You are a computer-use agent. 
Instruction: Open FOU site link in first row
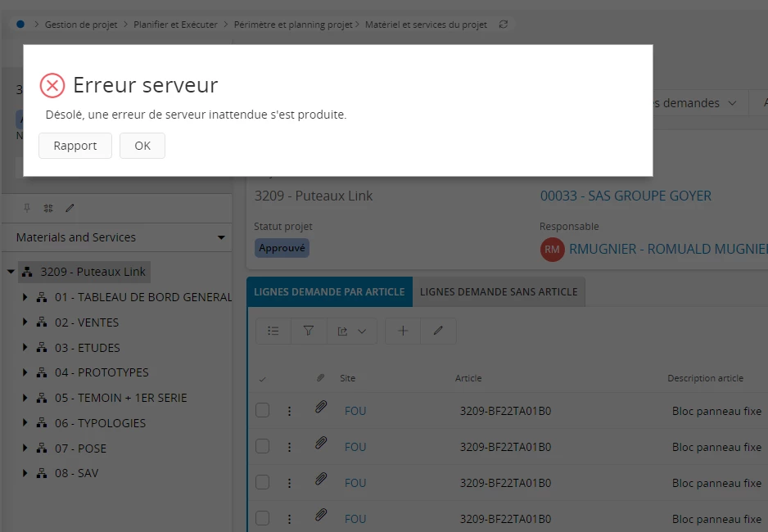(x=355, y=411)
